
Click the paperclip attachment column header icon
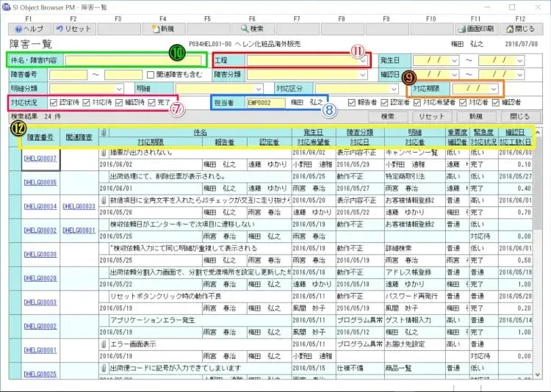[103, 132]
